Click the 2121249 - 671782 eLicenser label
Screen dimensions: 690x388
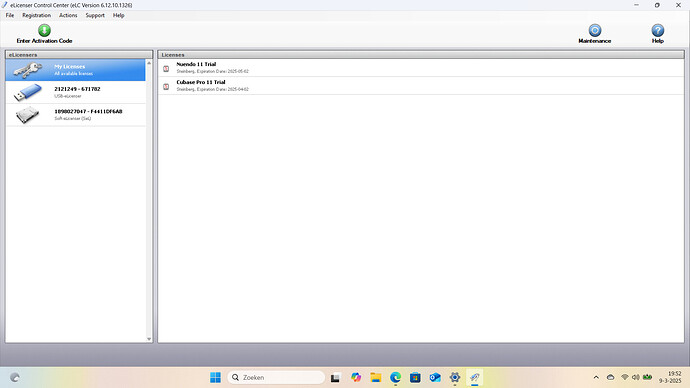77,89
